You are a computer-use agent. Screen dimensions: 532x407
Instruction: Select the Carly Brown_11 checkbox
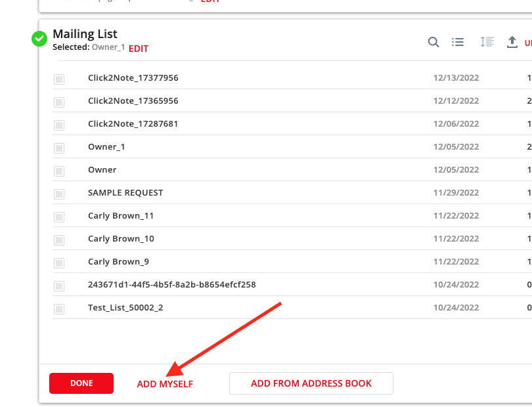click(x=59, y=217)
